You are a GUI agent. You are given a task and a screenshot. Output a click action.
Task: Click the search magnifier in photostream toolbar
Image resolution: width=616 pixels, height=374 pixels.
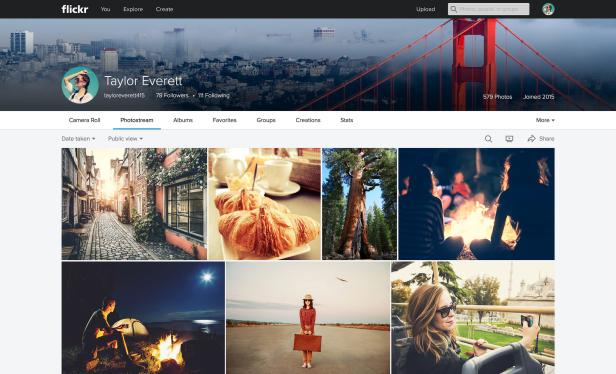(488, 139)
